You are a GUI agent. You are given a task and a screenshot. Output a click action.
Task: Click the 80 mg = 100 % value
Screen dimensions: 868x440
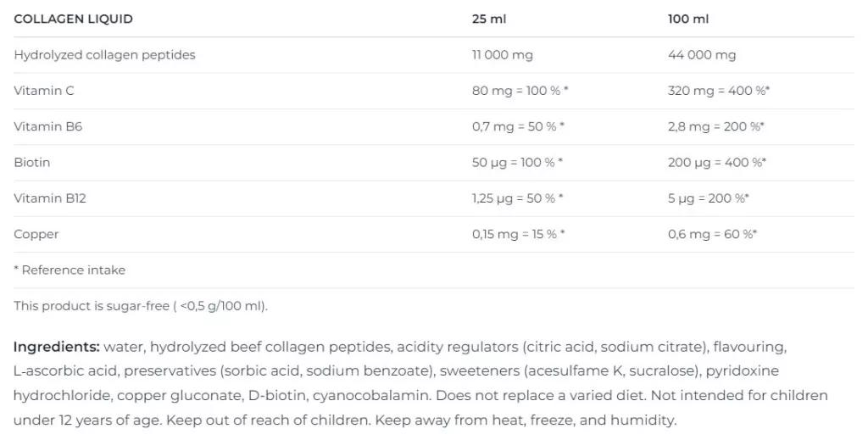pyautogui.click(x=520, y=91)
